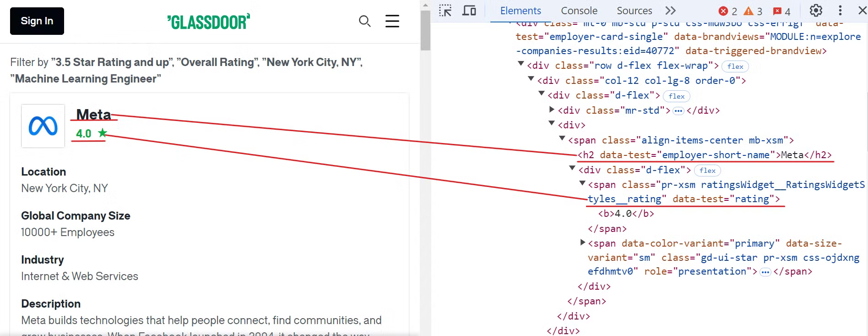This screenshot has height=336, width=868.
Task: Switch to the Sources tab
Action: coord(634,11)
